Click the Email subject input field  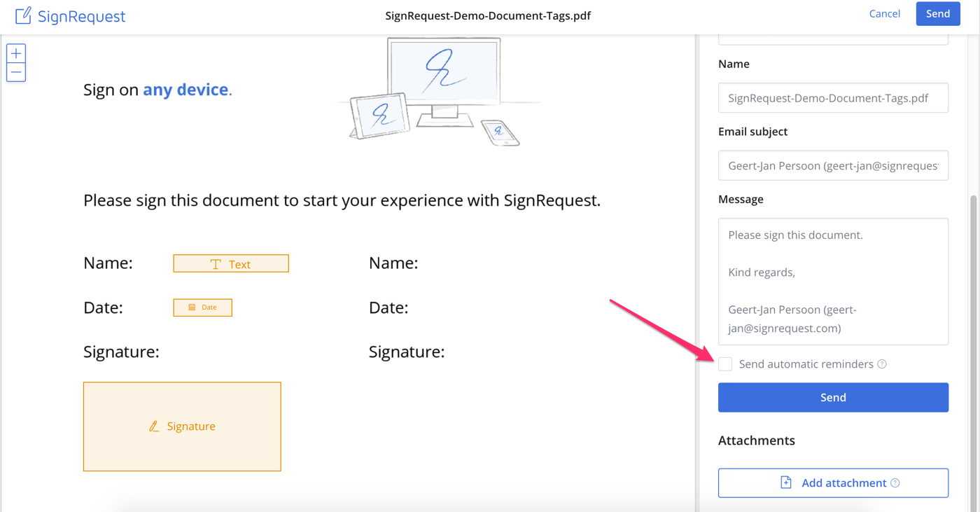[833, 166]
